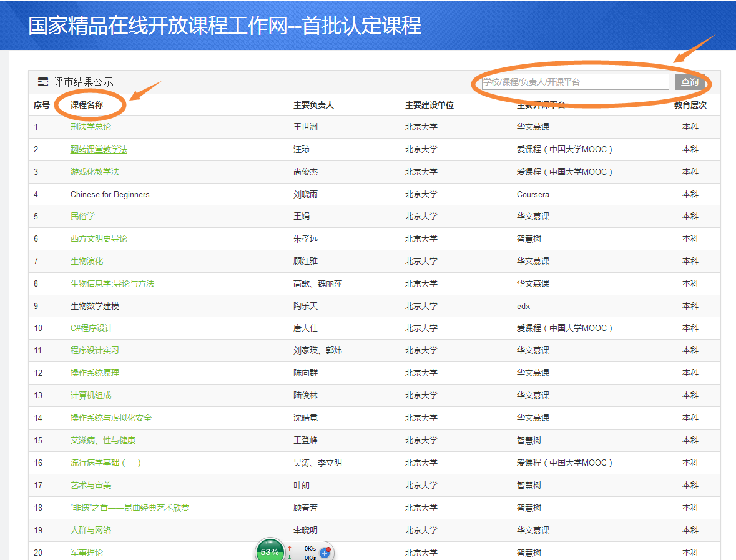The height and width of the screenshot is (560, 736).
Task: Open the 游戏化教学法 course link
Action: pos(95,172)
